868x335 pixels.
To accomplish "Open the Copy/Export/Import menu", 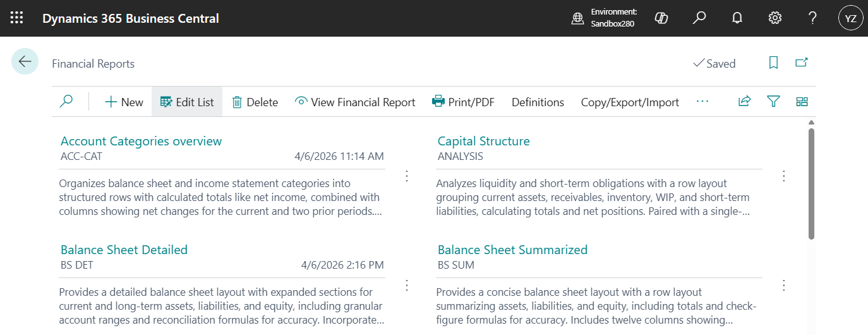I will [x=630, y=102].
